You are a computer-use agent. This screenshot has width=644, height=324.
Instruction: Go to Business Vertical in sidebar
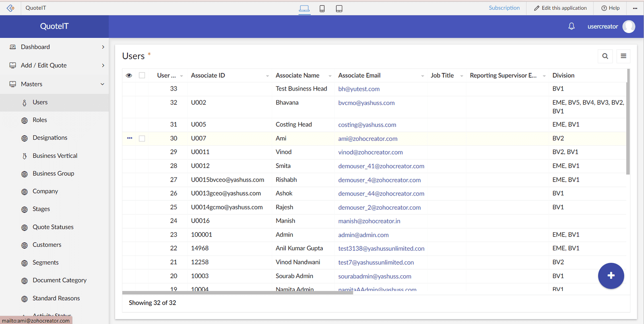point(55,156)
